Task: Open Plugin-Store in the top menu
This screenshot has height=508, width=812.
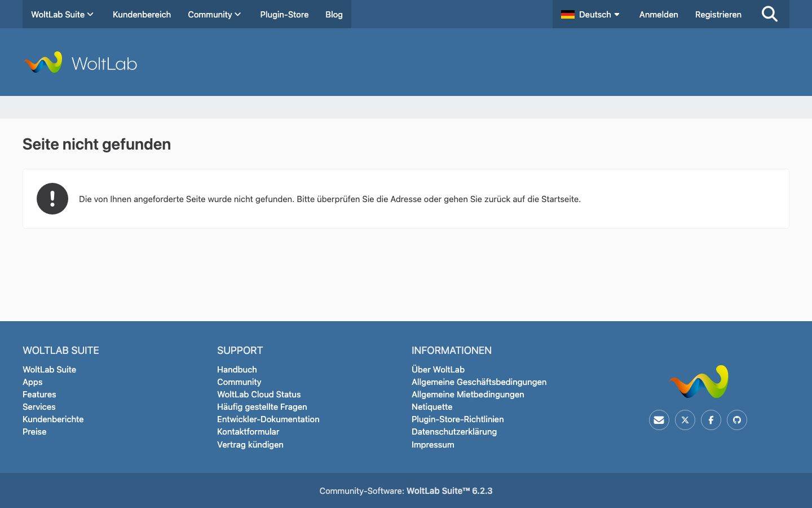Action: pos(284,14)
